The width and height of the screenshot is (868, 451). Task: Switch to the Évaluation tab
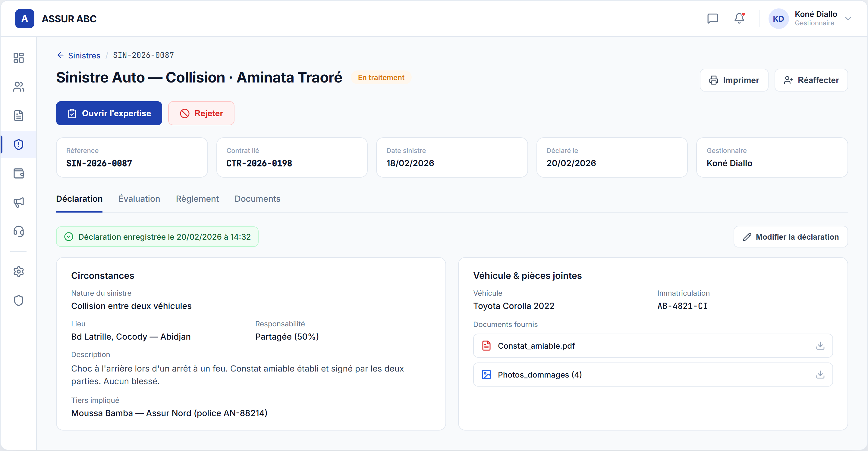139,199
